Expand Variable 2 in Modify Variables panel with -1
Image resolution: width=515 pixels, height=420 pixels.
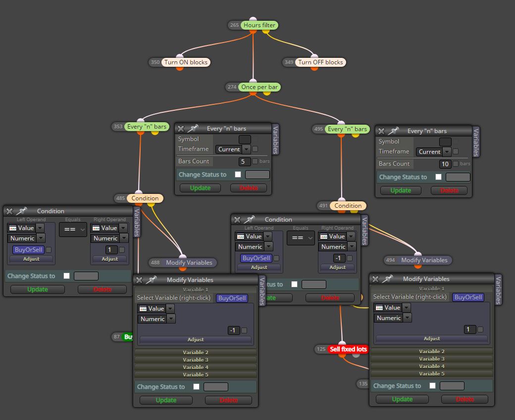pos(196,352)
